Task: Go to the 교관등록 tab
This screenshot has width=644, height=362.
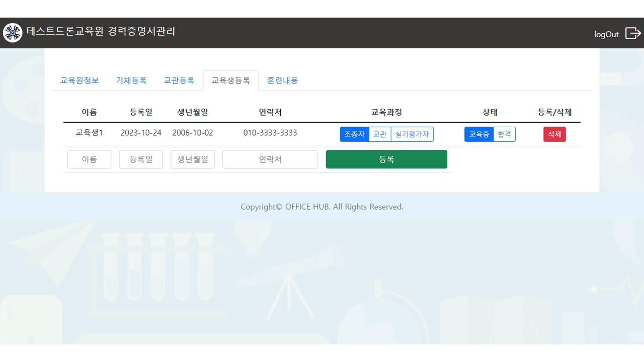Action: point(179,80)
